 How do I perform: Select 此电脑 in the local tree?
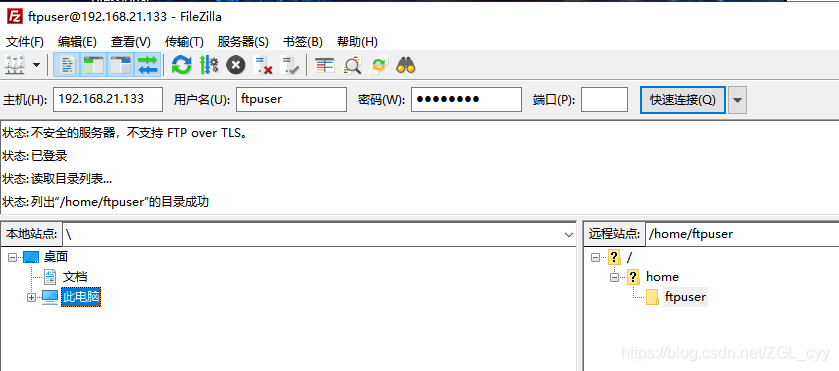pos(81,297)
